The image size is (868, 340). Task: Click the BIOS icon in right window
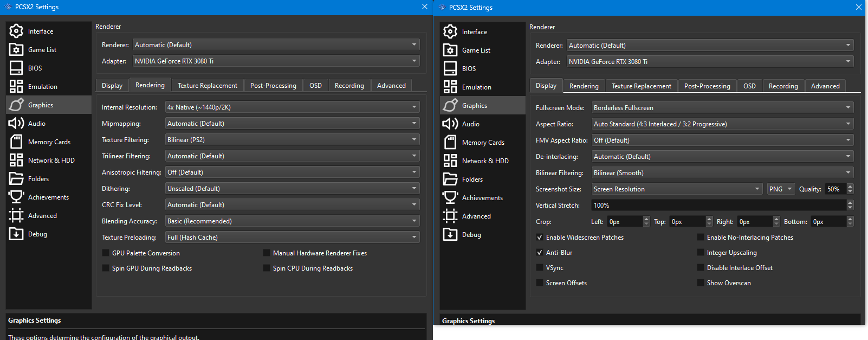click(450, 68)
